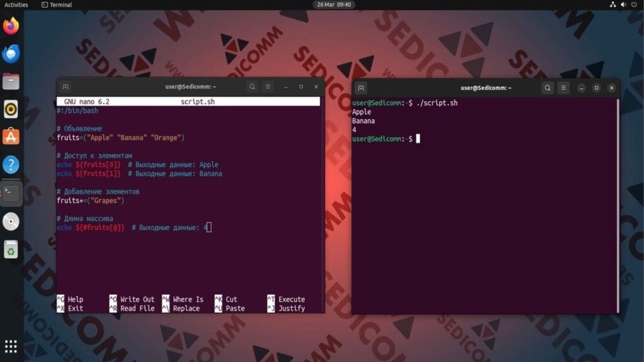
Task: Open the Trash icon in dock
Action: point(11,250)
